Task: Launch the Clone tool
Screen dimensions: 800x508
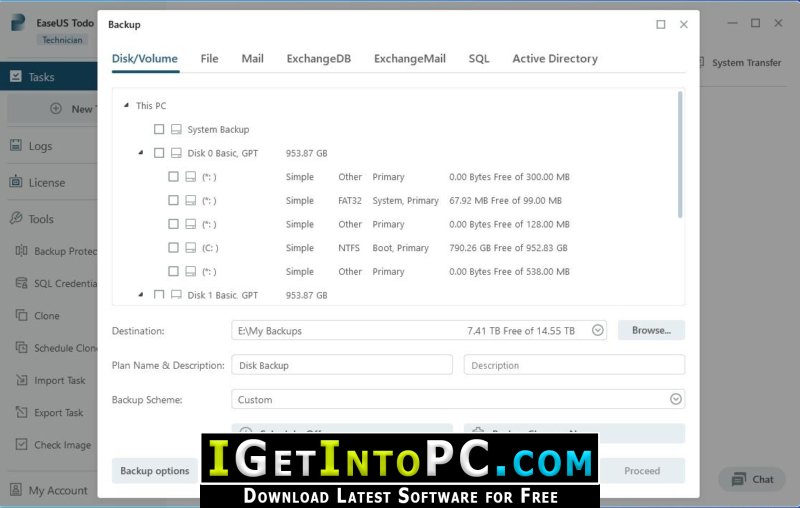Action: [x=38, y=316]
